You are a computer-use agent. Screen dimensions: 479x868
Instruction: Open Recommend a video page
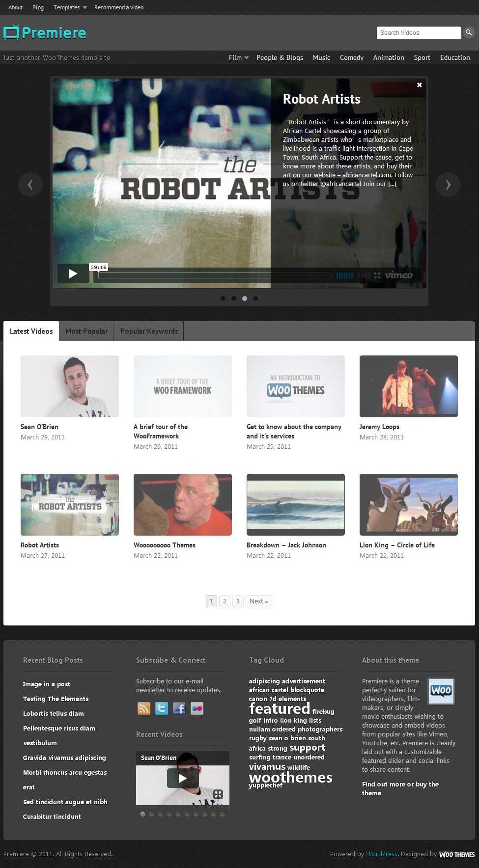tap(119, 7)
